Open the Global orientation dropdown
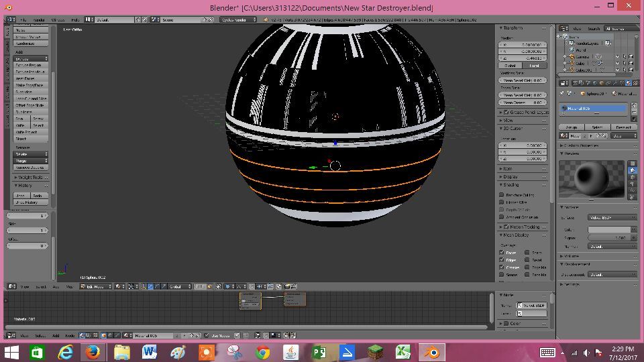Image resolution: width=644 pixels, height=362 pixels. 180,286
